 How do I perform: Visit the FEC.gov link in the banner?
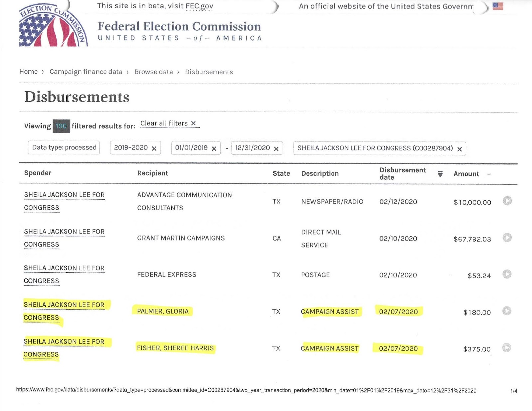coord(199,6)
